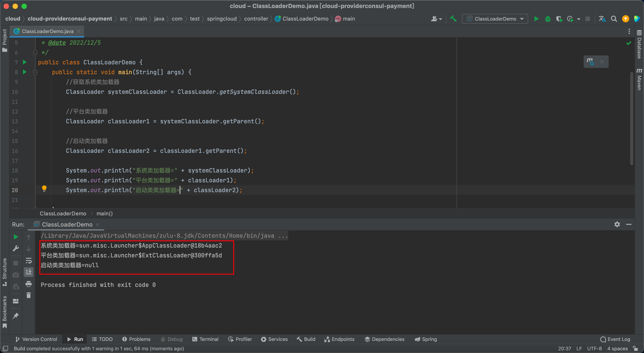The height and width of the screenshot is (353, 644).
Task: Click the Run panel layout restore icon
Action: [x=15, y=301]
